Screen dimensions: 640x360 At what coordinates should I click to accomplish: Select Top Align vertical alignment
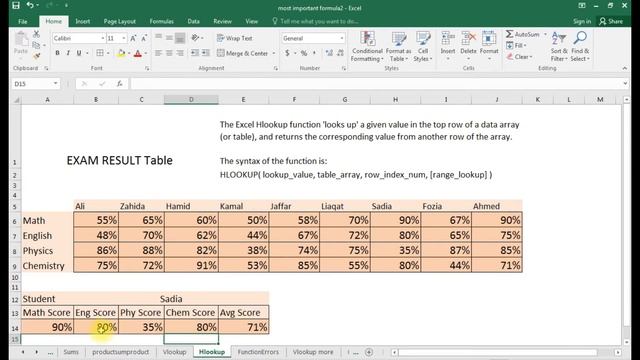click(158, 38)
